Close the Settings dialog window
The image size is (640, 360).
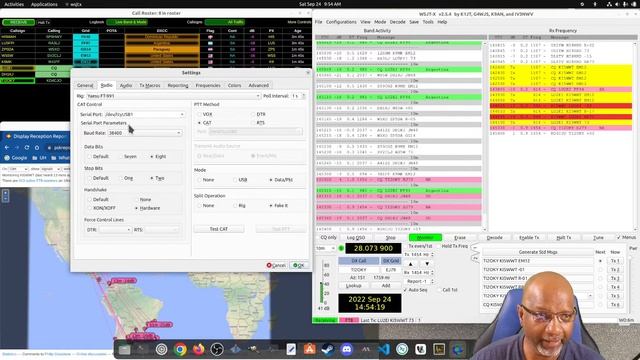[x=308, y=73]
